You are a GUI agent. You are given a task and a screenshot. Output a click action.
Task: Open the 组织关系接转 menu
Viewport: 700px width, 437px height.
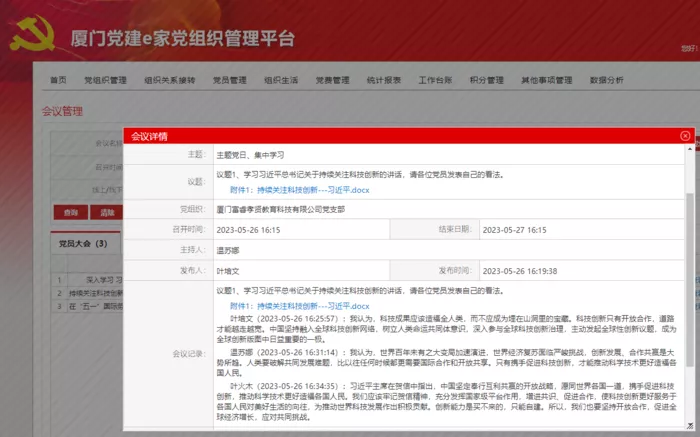pos(170,80)
